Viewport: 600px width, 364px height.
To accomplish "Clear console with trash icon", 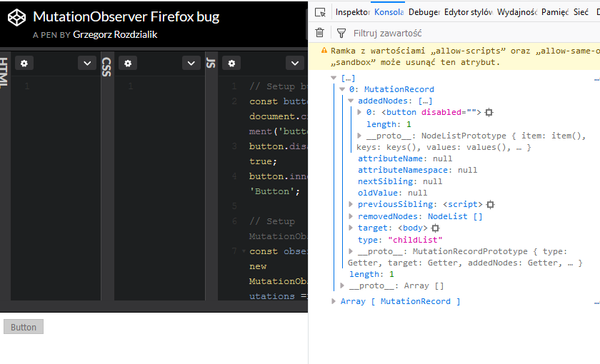I will coord(319,33).
